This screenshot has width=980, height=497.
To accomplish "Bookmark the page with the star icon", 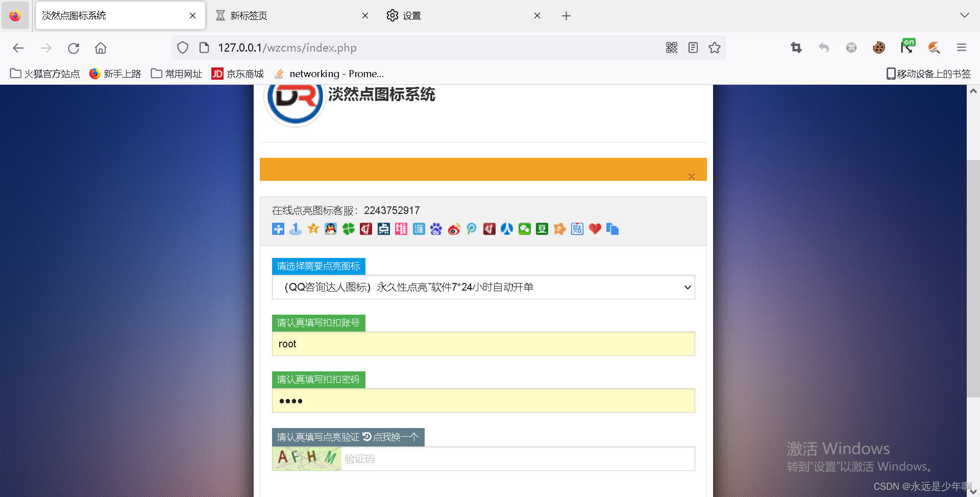I will tap(714, 48).
